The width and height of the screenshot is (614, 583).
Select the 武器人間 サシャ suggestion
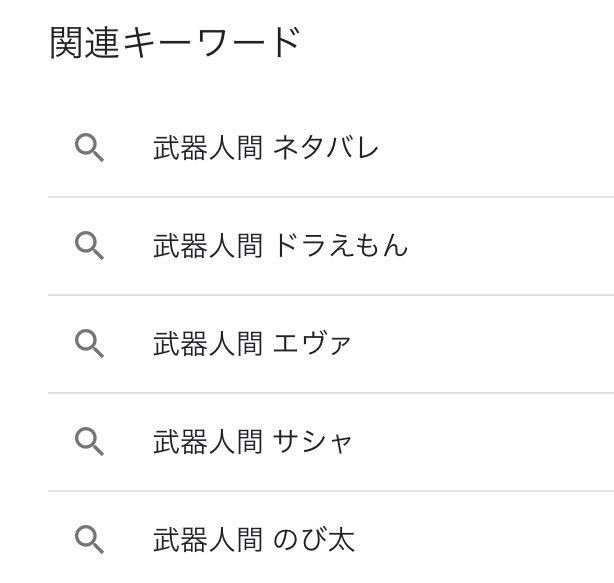(331, 442)
